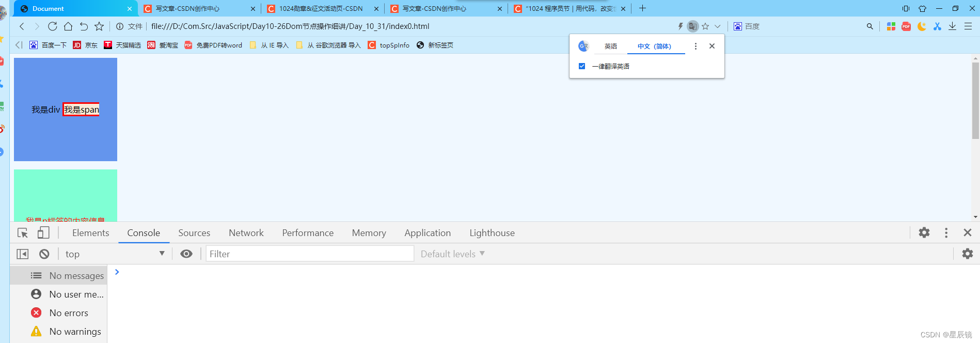Open the colorful apps grid extension icon

tap(891, 26)
